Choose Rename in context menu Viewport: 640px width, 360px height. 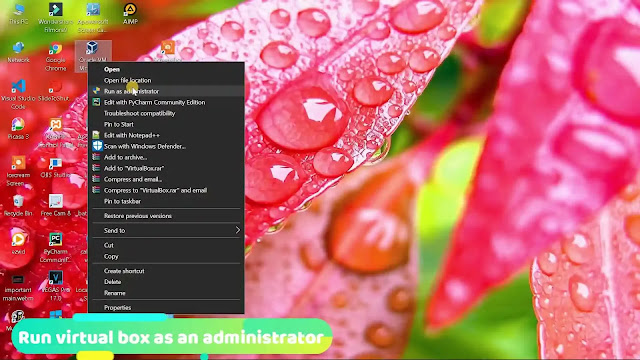[x=166, y=293]
